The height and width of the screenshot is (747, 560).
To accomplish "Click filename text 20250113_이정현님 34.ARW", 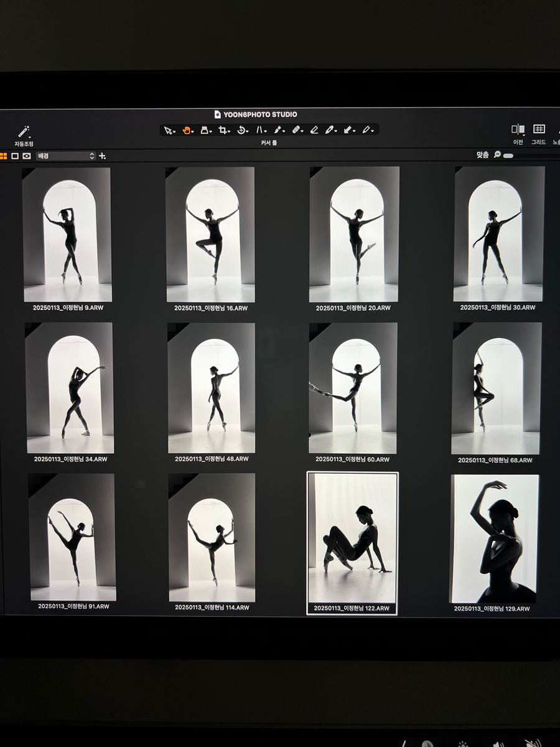I will pyautogui.click(x=70, y=459).
